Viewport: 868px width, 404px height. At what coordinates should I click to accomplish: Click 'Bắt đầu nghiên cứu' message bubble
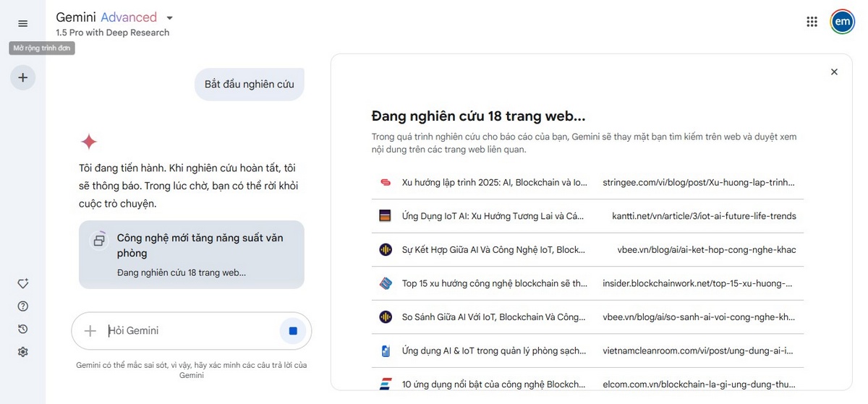click(250, 84)
